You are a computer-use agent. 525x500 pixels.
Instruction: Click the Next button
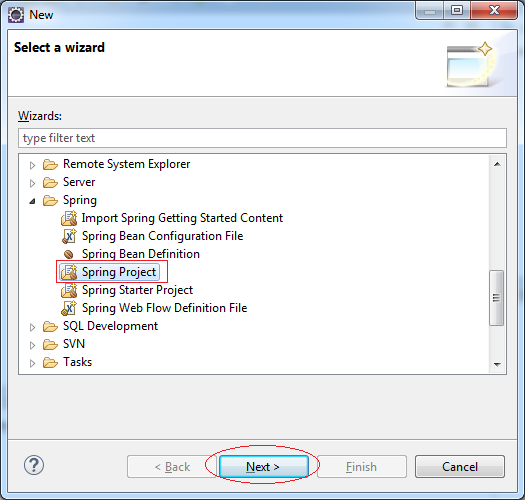(263, 466)
